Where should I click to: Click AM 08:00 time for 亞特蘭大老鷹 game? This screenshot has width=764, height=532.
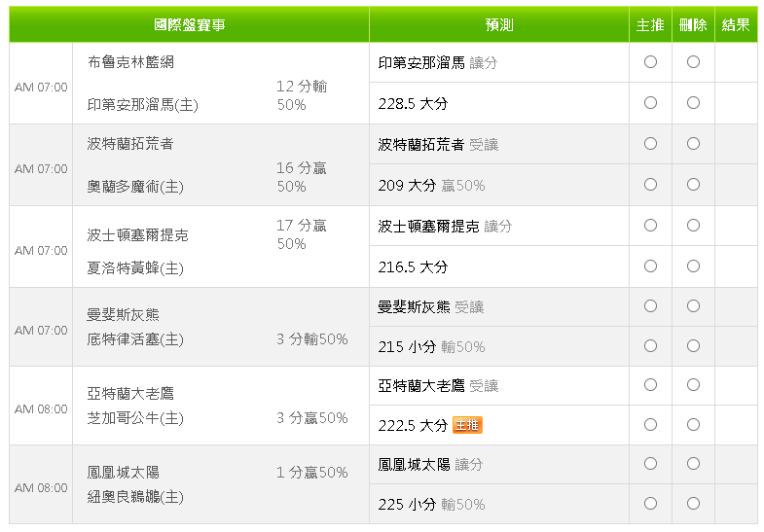[41, 409]
